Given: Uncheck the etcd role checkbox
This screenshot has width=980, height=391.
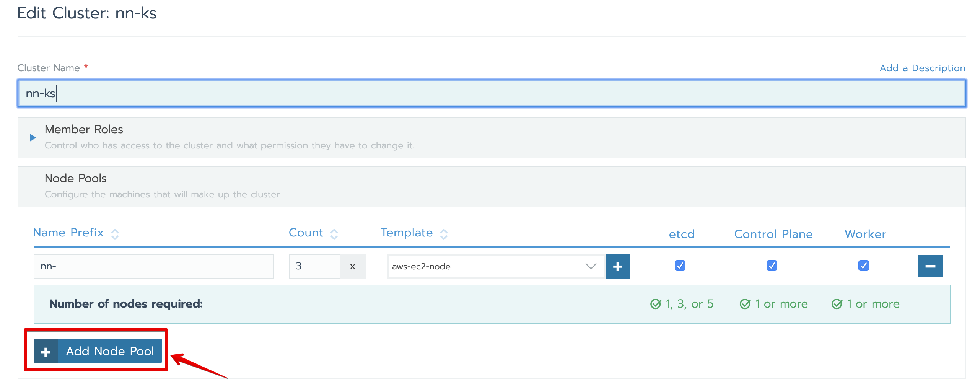Looking at the screenshot, I should [x=680, y=266].
